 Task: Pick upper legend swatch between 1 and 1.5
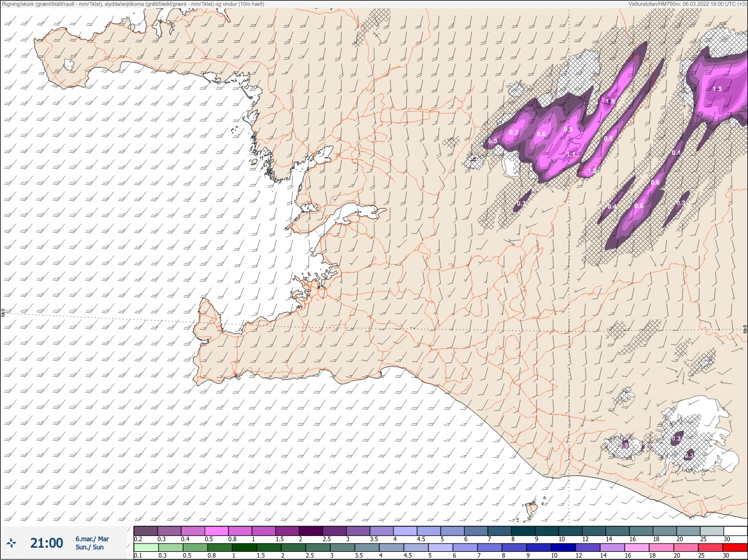(264, 531)
